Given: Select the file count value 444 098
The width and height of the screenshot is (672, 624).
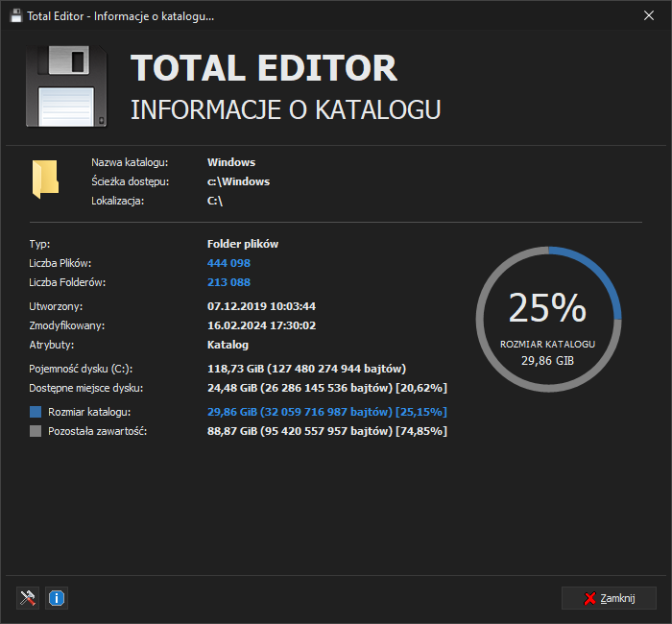Looking at the screenshot, I should [228, 263].
